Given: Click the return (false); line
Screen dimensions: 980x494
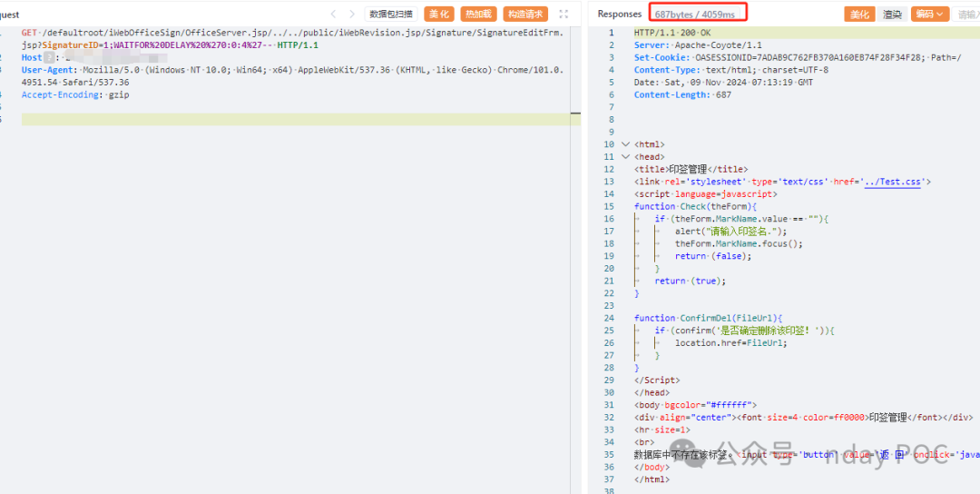Looking at the screenshot, I should click(713, 256).
